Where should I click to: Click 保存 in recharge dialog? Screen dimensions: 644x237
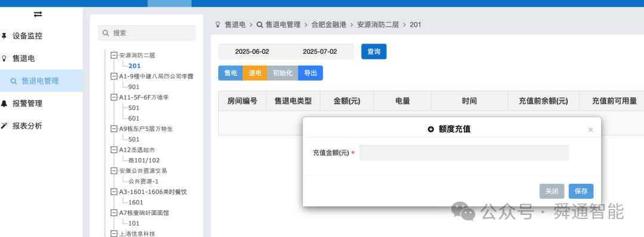click(581, 191)
